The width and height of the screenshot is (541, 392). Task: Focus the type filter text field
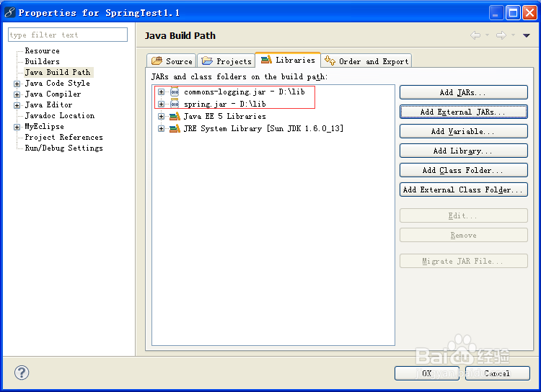coord(68,35)
